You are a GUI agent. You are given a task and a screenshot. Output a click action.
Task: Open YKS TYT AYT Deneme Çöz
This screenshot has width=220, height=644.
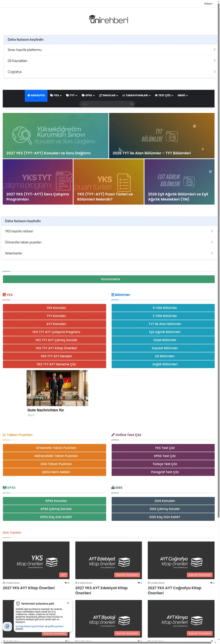pos(55,364)
